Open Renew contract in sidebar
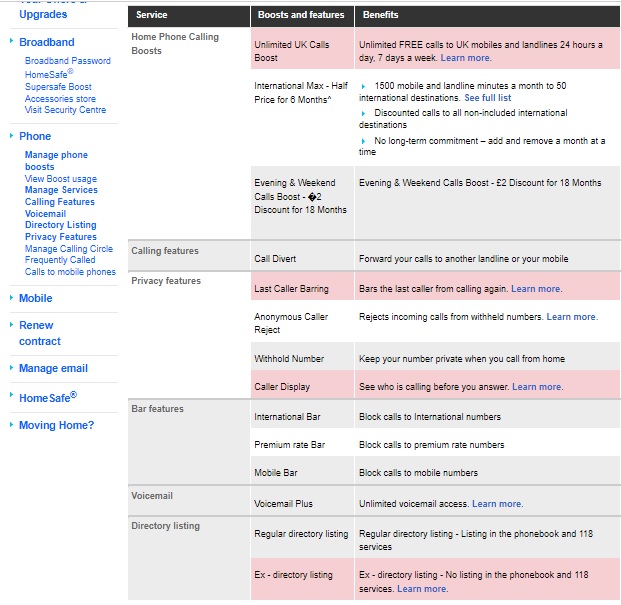This screenshot has width=621, height=605. point(40,333)
